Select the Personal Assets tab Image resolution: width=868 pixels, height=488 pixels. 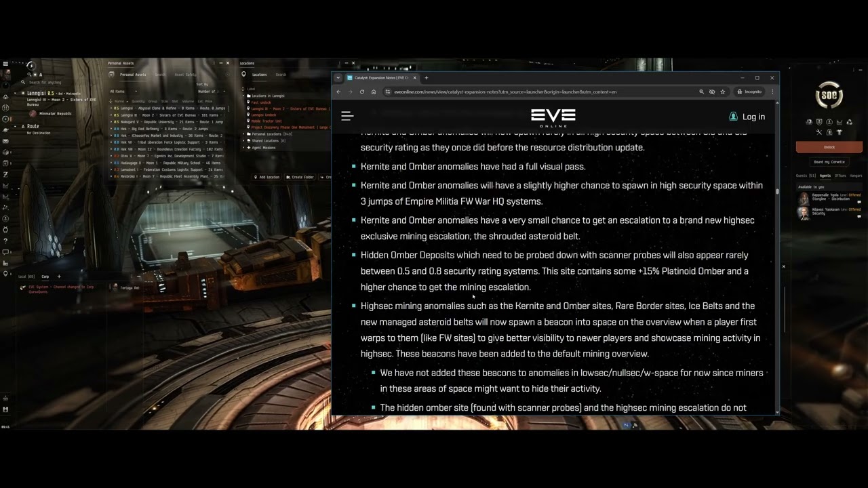coord(133,75)
